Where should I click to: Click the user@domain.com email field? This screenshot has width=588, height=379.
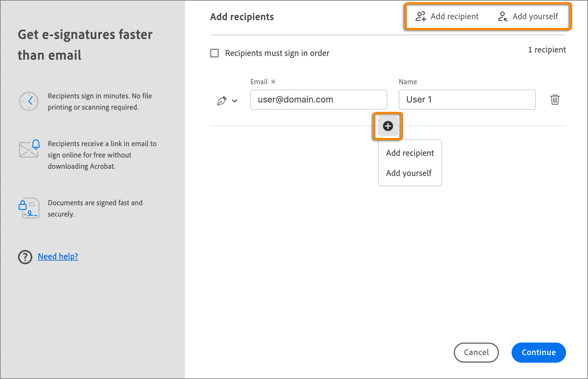(x=318, y=100)
